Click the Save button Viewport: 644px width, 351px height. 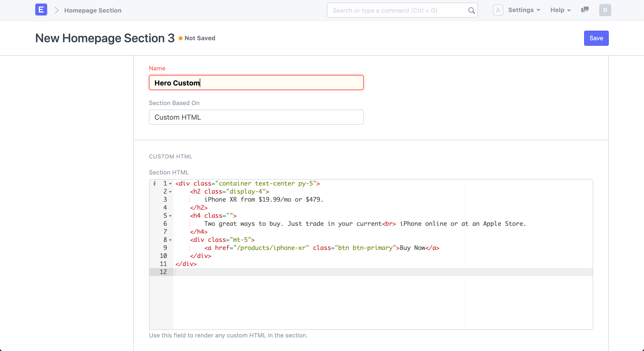[596, 38]
